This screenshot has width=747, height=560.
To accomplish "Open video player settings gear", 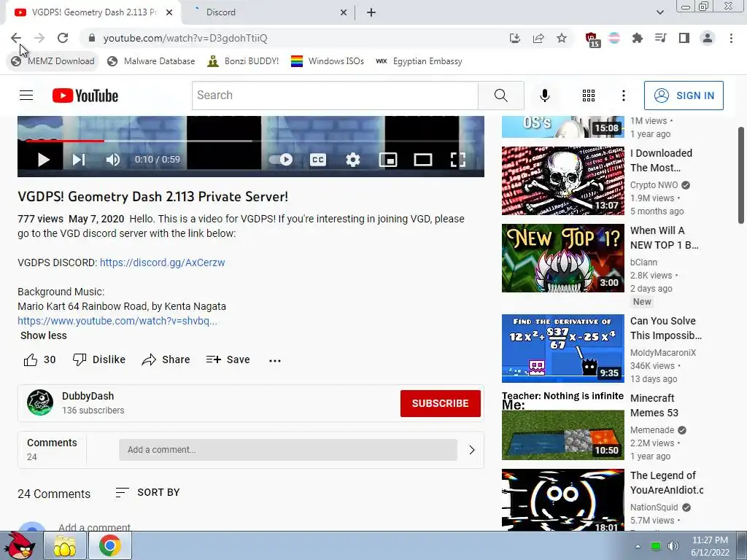I will 352,160.
